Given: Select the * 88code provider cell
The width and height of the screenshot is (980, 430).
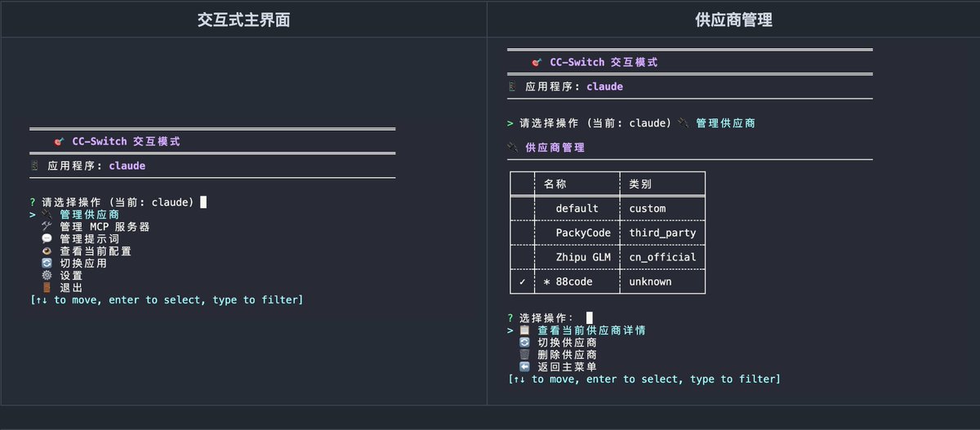Looking at the screenshot, I should point(568,281).
